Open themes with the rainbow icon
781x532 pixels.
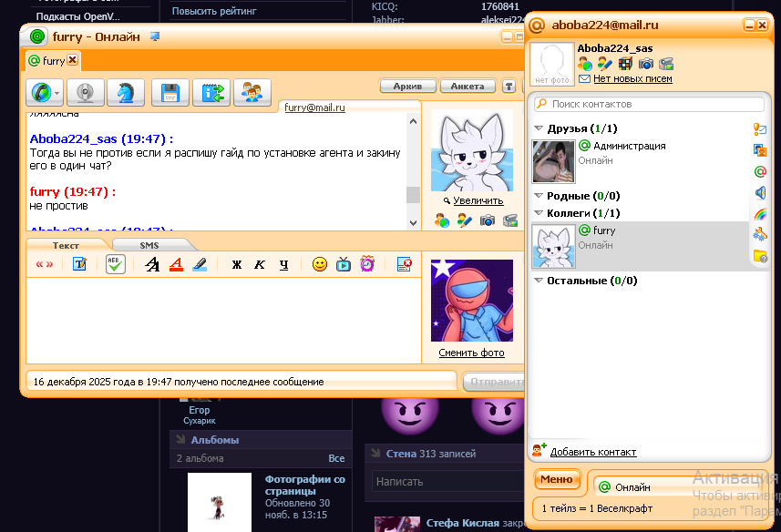click(760, 214)
